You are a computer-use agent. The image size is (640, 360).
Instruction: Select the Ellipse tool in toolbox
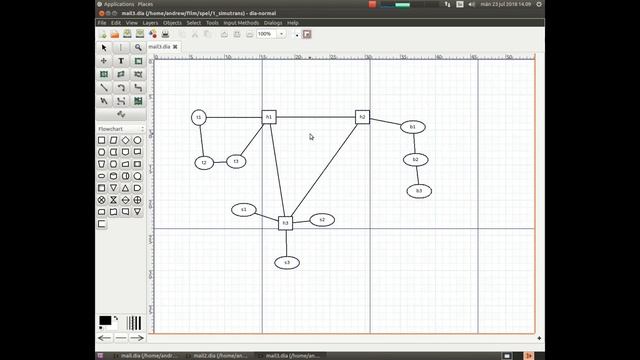point(104,74)
